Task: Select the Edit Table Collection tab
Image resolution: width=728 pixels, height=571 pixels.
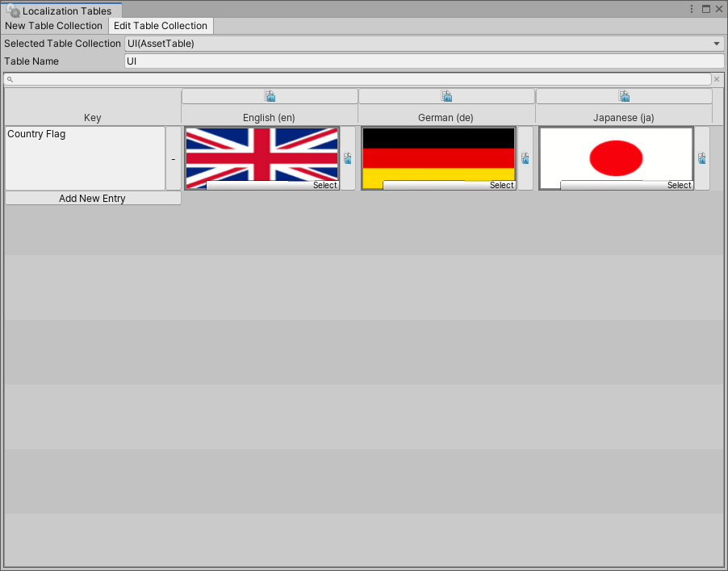Action: point(160,26)
